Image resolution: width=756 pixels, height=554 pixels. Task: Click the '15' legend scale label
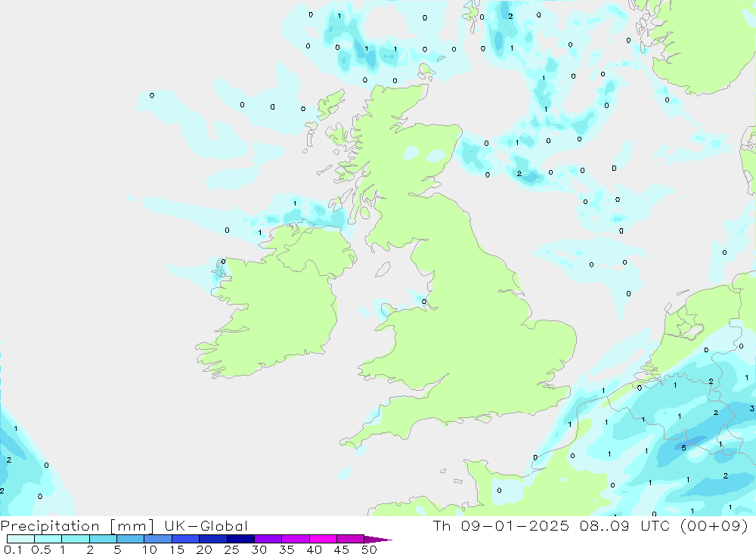click(x=177, y=549)
